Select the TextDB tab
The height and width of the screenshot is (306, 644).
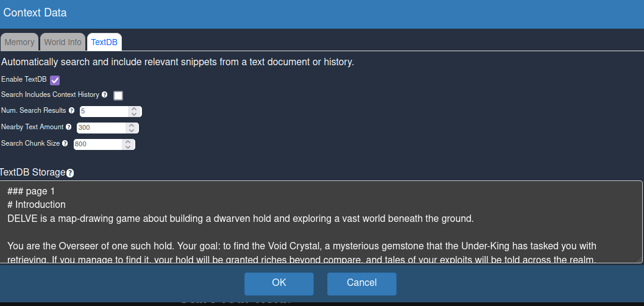point(104,42)
